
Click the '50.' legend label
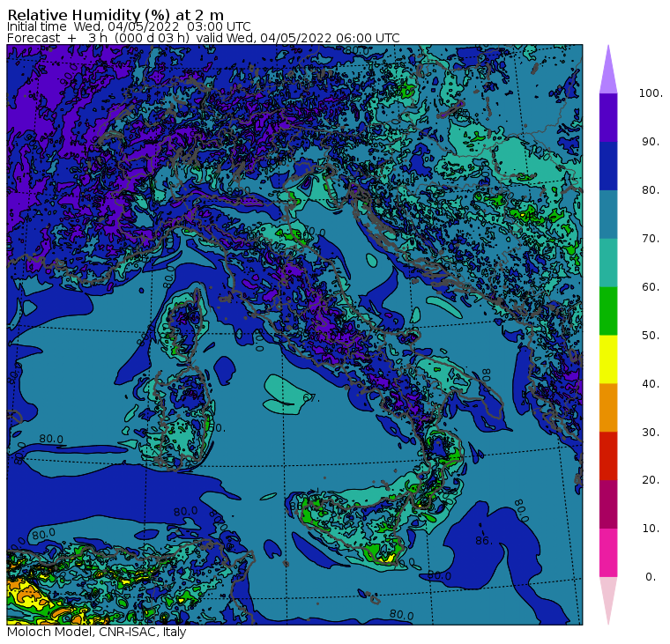[651, 336]
